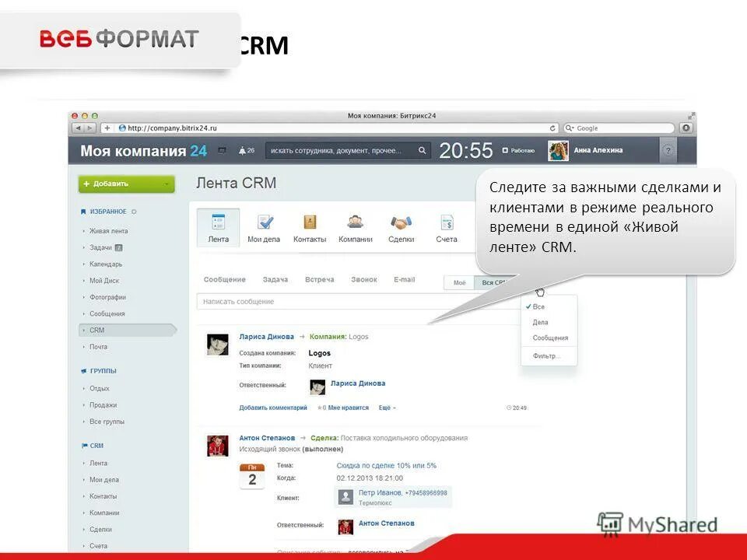Collapse the CRM sidebar section header
The height and width of the screenshot is (560, 747).
(96, 446)
